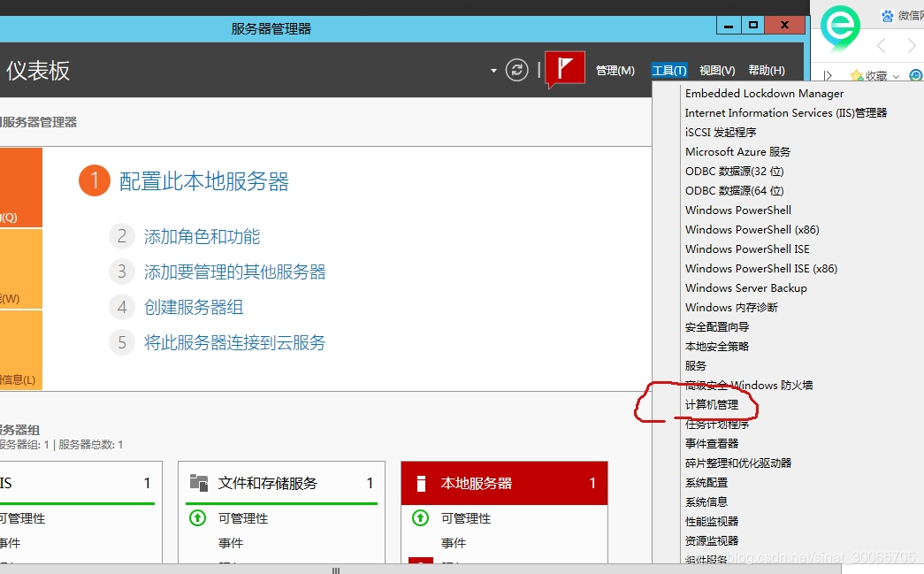The width and height of the screenshot is (924, 574).
Task: Click the file and storage services icon
Action: pos(199,483)
